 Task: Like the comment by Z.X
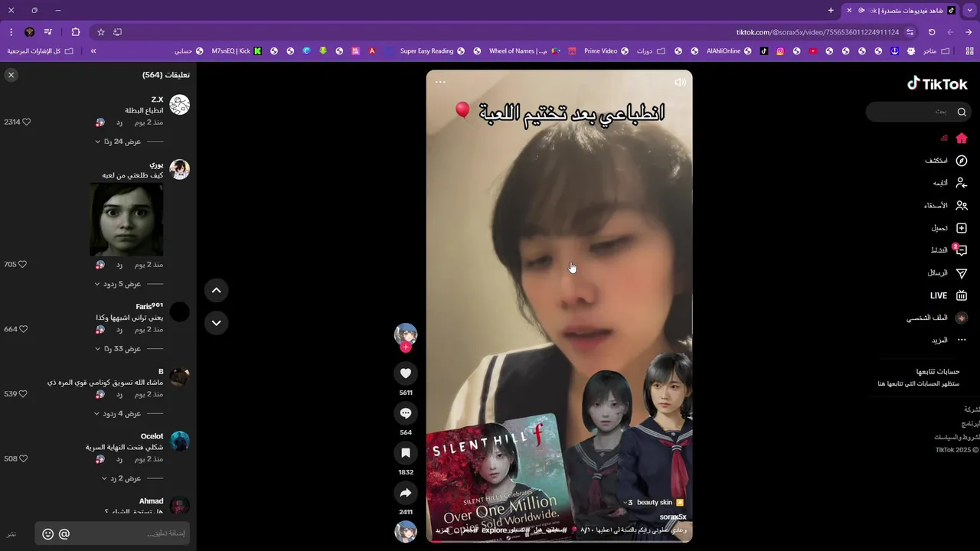coord(26,122)
